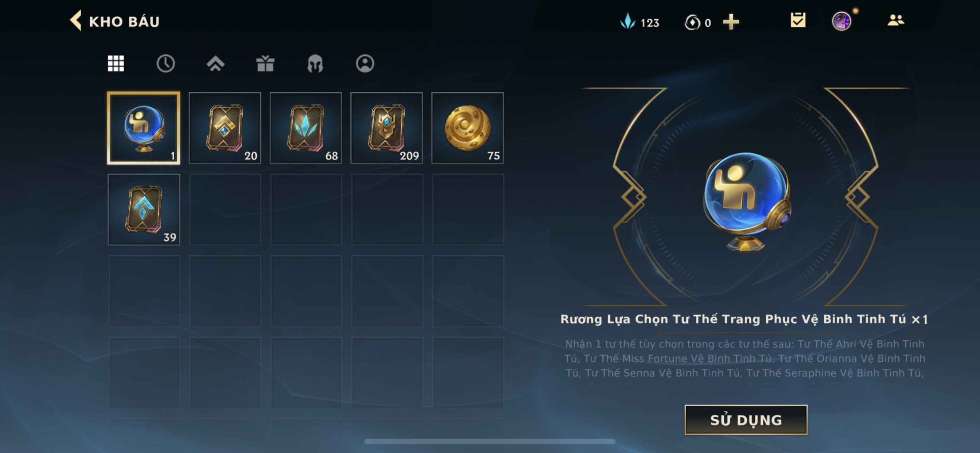Add currency with the plus icon
Screen dimensions: 980x453
point(731,22)
